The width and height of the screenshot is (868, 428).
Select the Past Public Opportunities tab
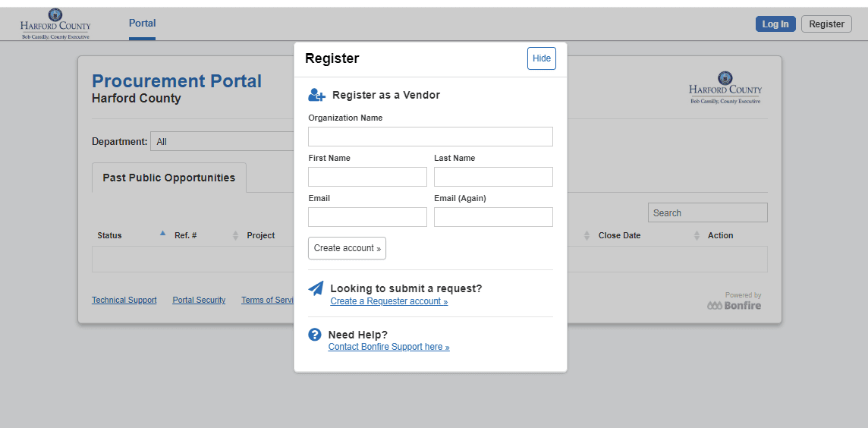coord(169,178)
